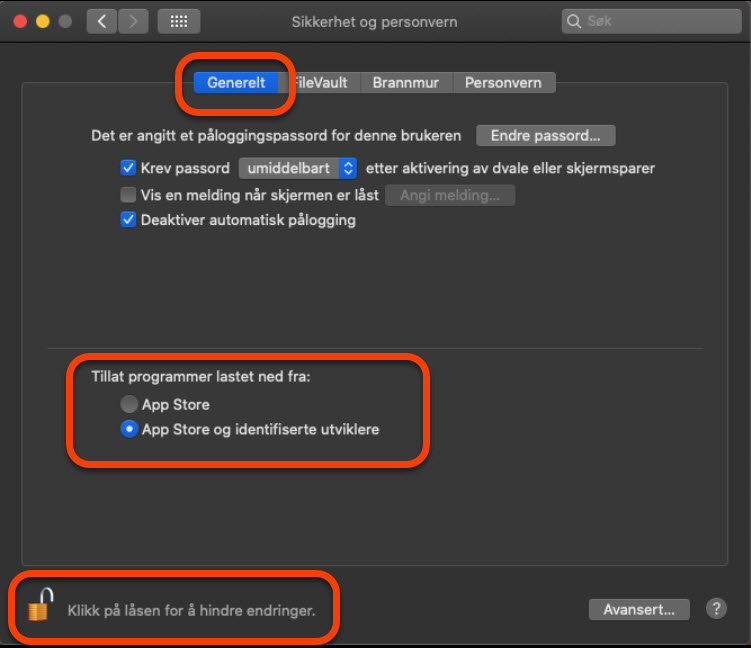Uncheck Deaktiver automatisk pålogging

point(128,220)
